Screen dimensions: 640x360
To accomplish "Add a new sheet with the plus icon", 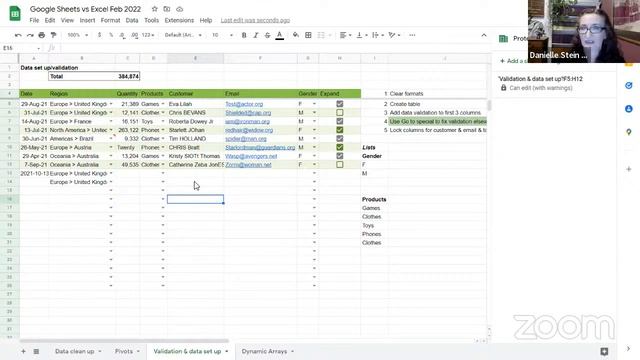I will (x=23, y=351).
